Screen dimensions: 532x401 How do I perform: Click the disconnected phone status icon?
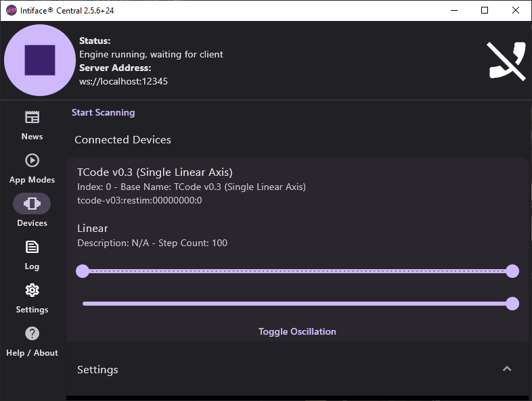(x=507, y=61)
